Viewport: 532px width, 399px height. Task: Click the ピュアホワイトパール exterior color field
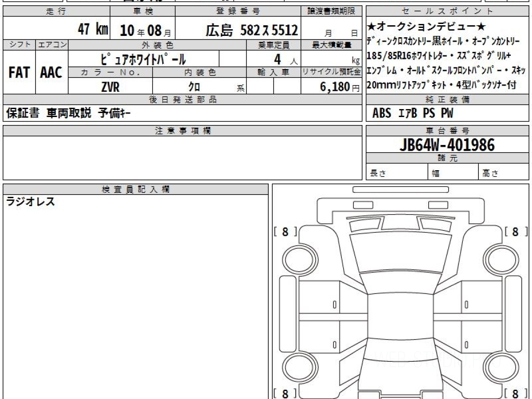[x=144, y=59]
